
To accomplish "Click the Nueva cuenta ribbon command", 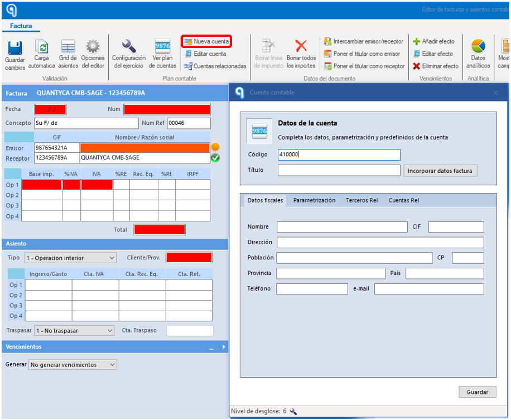I will tap(206, 41).
